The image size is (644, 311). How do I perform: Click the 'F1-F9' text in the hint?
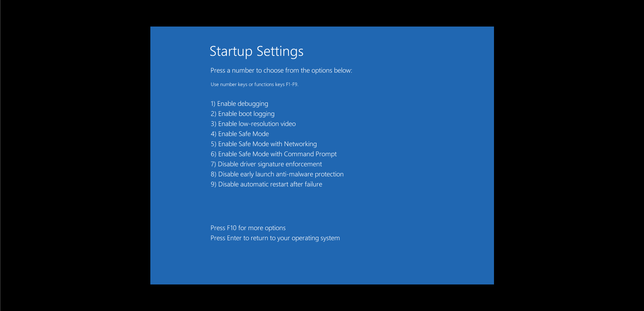point(292,85)
